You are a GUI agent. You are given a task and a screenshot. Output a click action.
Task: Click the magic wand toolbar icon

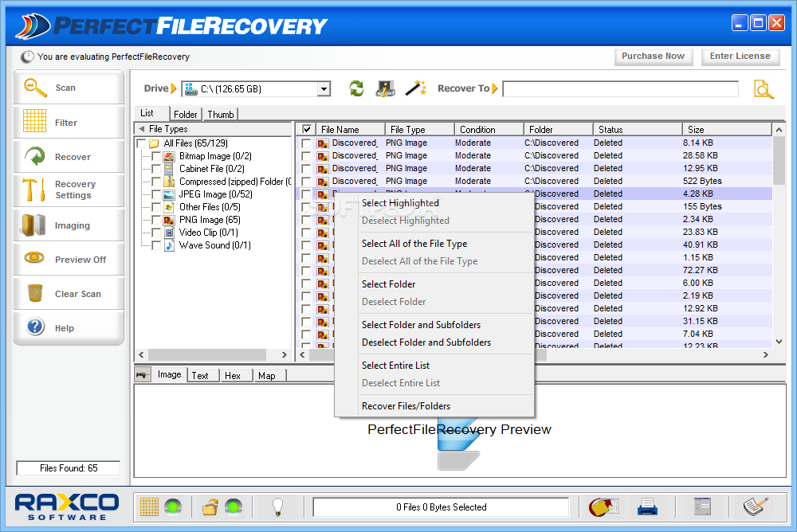click(416, 88)
